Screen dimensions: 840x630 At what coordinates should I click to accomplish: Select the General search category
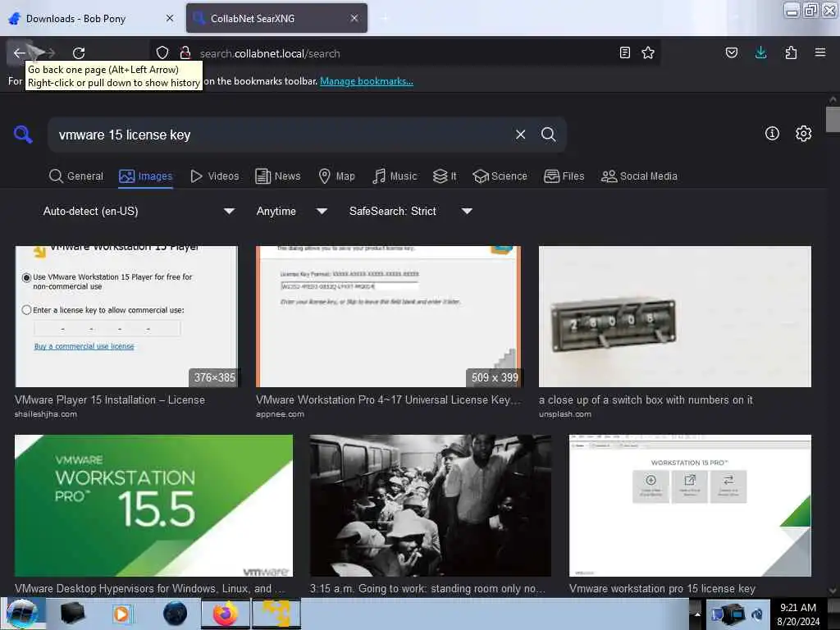75,176
